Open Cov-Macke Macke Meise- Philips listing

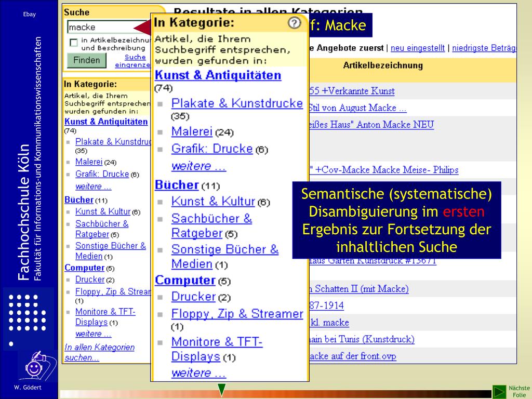384,170
